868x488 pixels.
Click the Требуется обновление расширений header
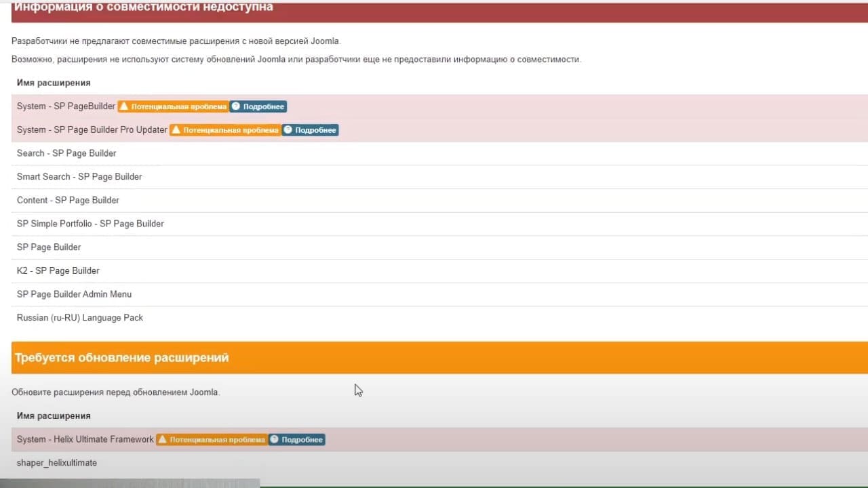pyautogui.click(x=439, y=358)
